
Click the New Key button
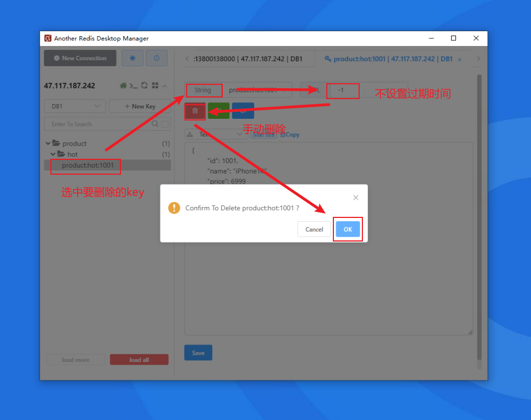click(140, 106)
